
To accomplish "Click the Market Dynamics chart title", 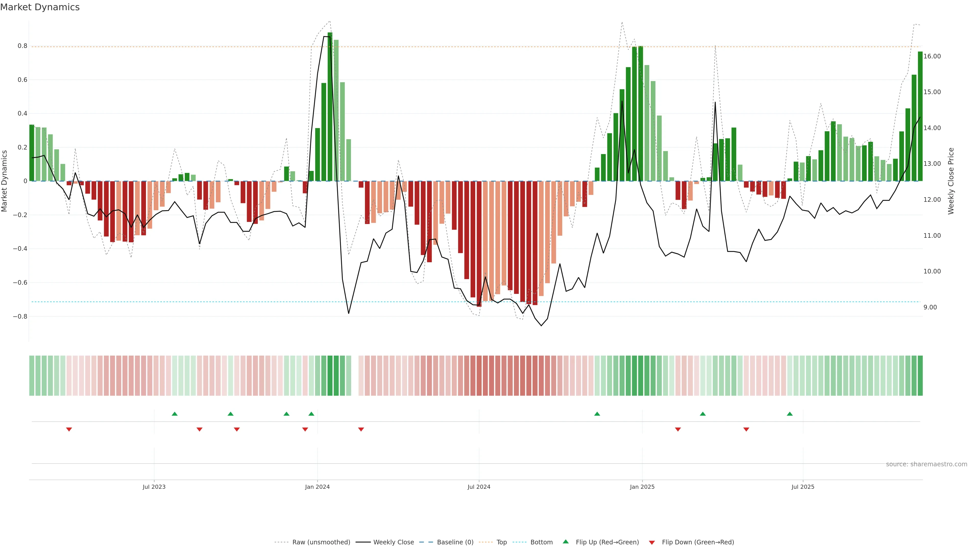I will click(x=40, y=7).
